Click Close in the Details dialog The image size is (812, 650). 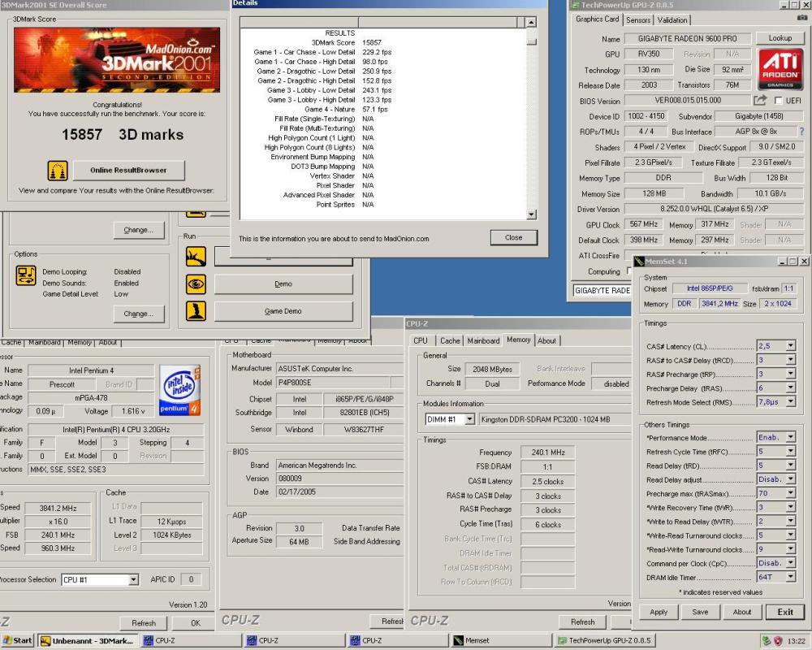(513, 237)
